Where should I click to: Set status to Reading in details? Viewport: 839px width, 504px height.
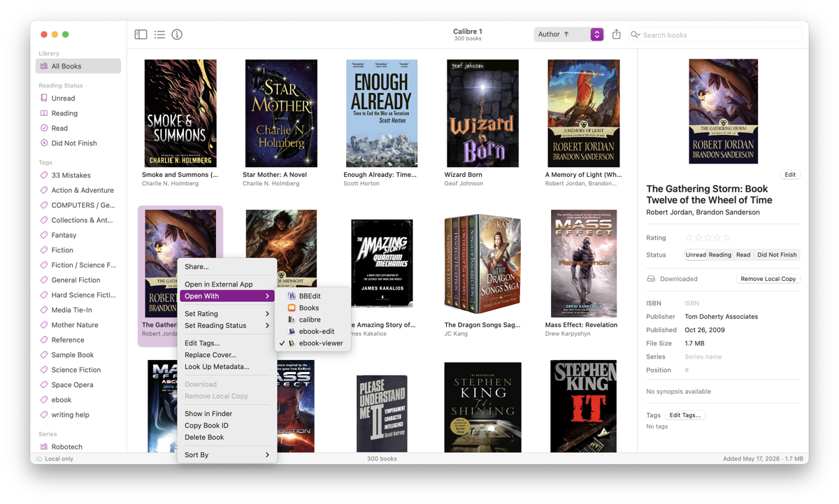pyautogui.click(x=719, y=255)
